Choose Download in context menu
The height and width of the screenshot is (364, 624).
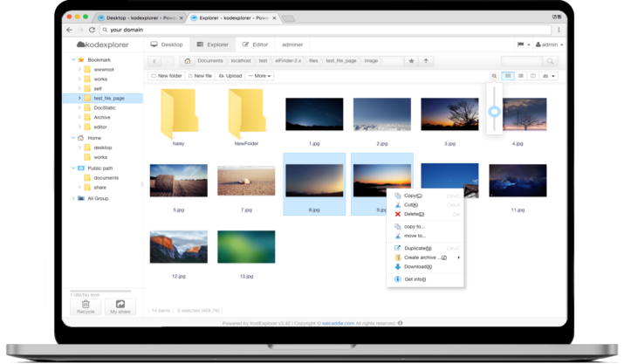pos(425,266)
